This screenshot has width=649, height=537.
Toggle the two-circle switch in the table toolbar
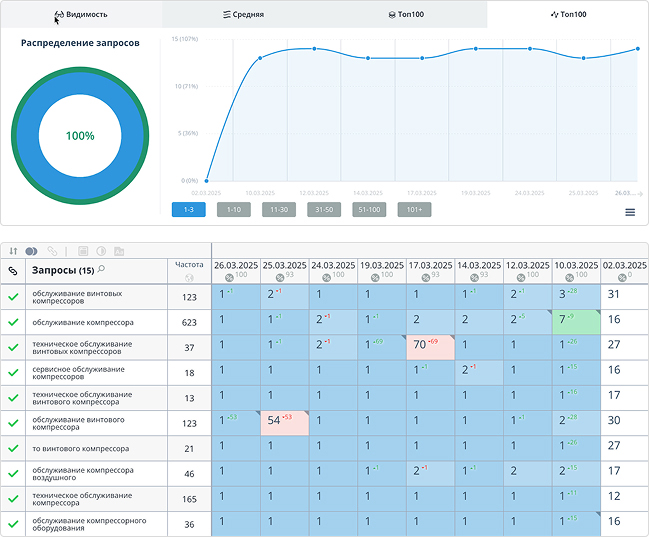tap(31, 250)
